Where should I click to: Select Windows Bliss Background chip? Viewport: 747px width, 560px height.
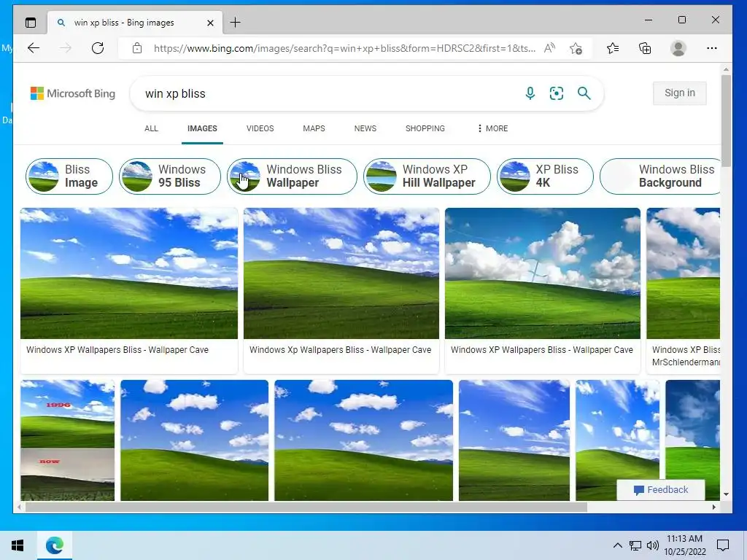point(661,176)
